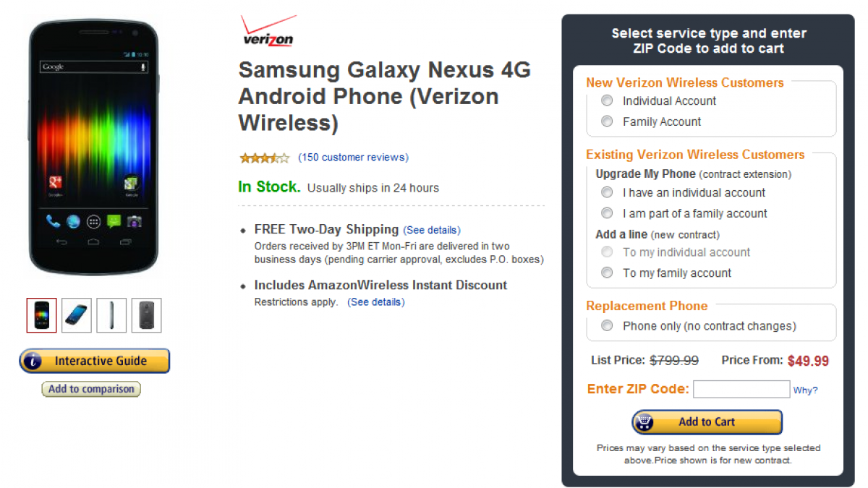Open See details for Two-Day Shipping
This screenshot has height=488, width=868.
pos(432,230)
